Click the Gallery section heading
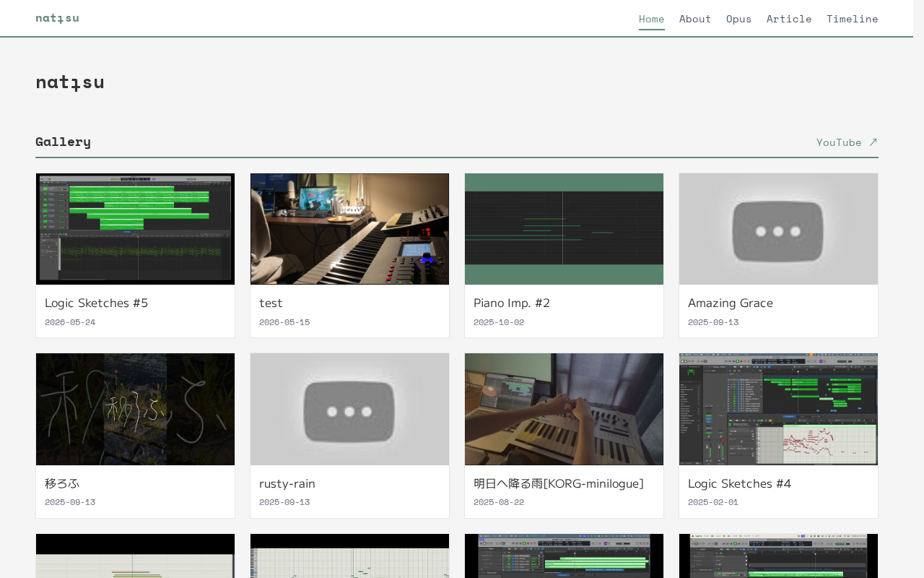This screenshot has width=924, height=578. pyautogui.click(x=63, y=142)
